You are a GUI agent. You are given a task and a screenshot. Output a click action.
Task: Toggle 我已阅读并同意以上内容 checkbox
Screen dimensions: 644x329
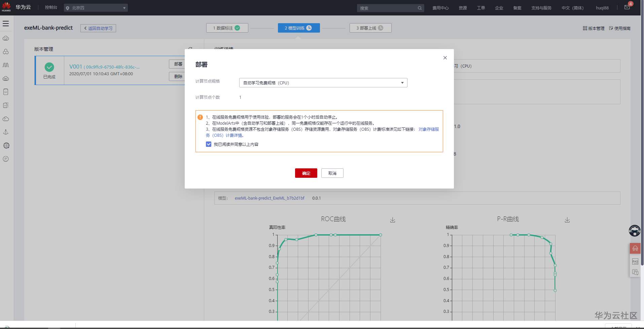click(209, 144)
